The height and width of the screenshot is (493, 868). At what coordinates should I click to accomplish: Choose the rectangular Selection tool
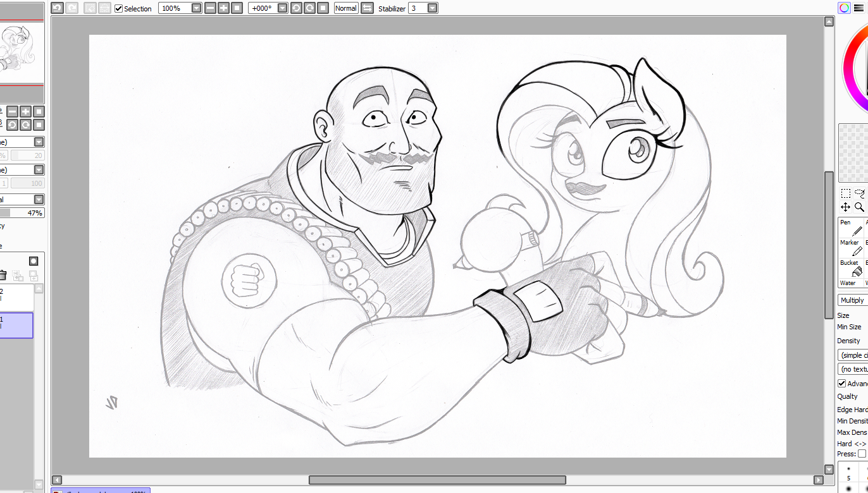point(845,193)
